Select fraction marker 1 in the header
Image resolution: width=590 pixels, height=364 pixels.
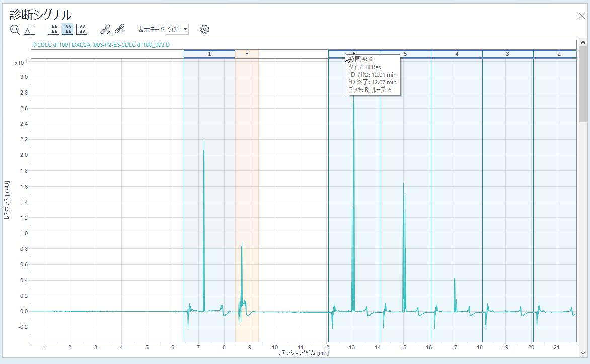pyautogui.click(x=209, y=54)
